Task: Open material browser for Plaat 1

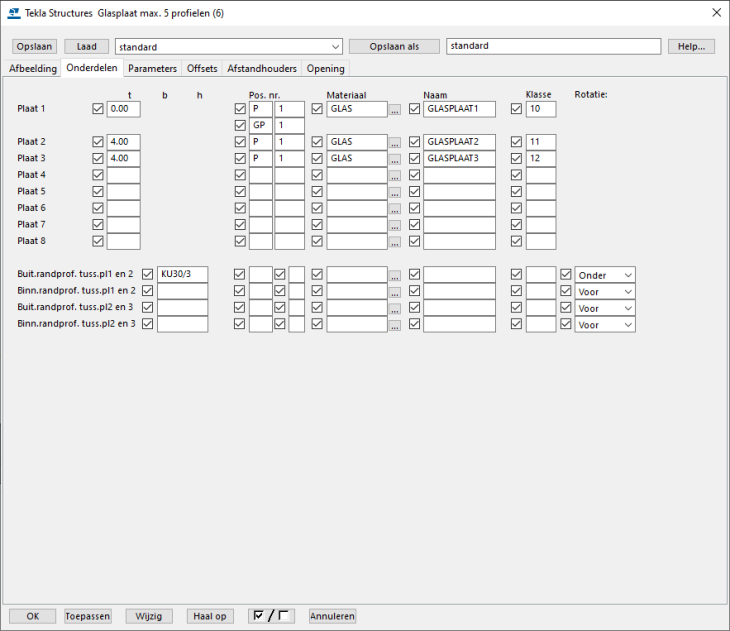Action: click(395, 110)
